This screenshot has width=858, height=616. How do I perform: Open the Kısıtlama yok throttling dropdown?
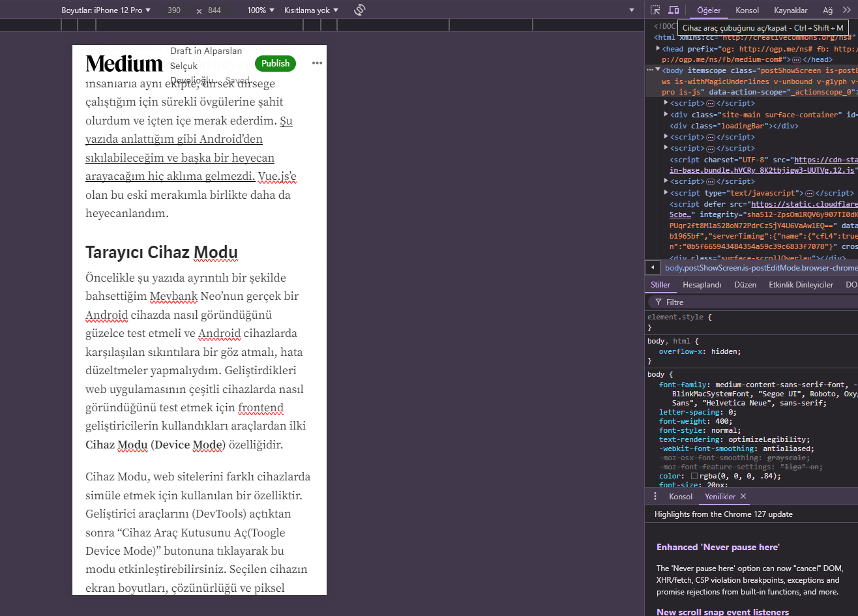tap(312, 10)
